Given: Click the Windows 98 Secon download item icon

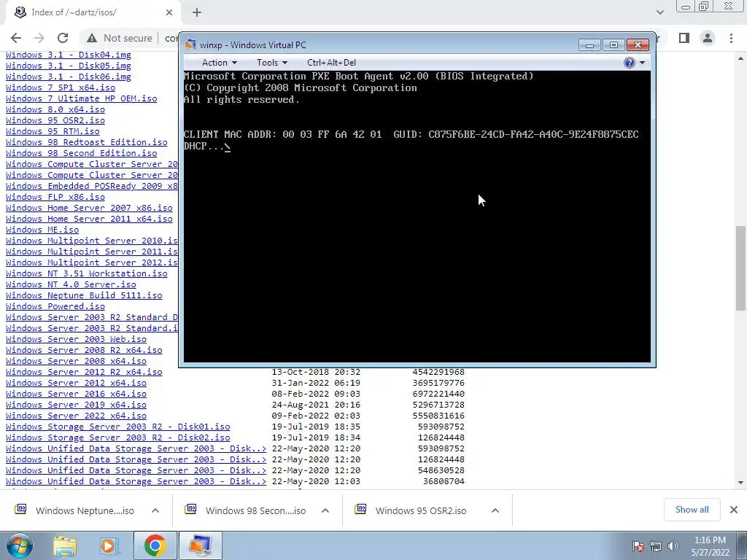Looking at the screenshot, I should click(x=191, y=510).
